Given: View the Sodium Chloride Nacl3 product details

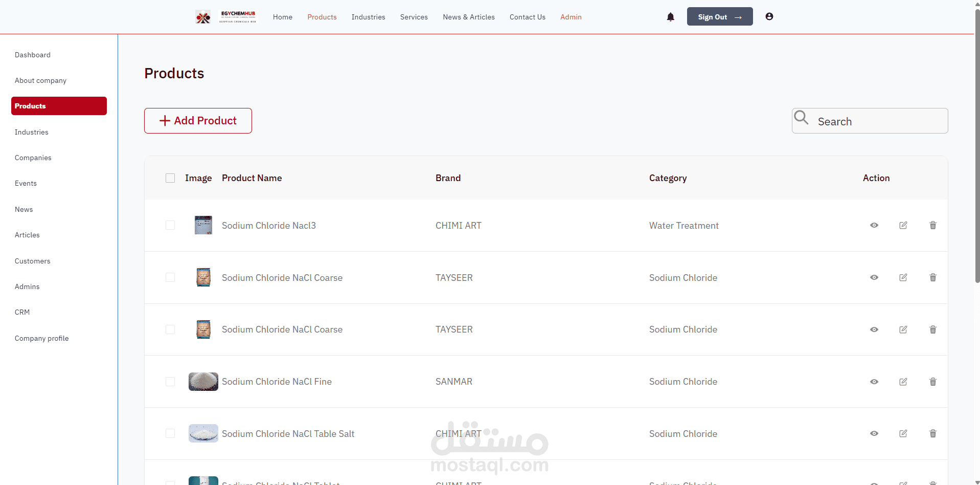Looking at the screenshot, I should click(874, 225).
